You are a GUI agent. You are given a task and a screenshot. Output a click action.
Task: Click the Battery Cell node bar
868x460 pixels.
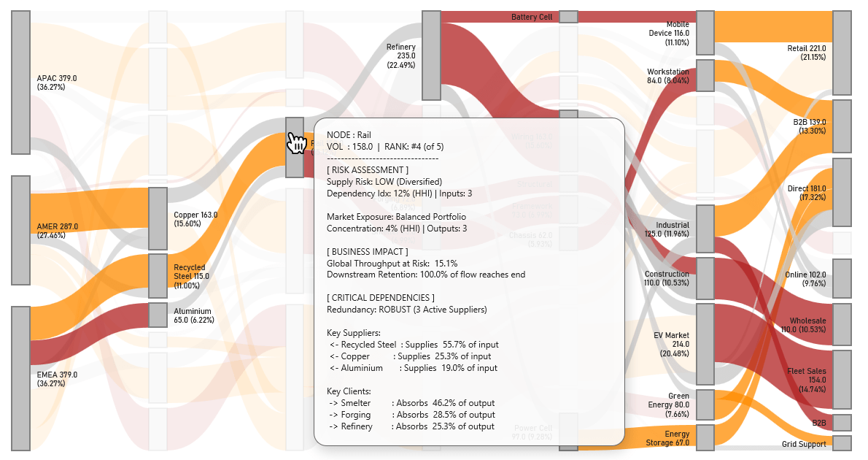click(568, 17)
